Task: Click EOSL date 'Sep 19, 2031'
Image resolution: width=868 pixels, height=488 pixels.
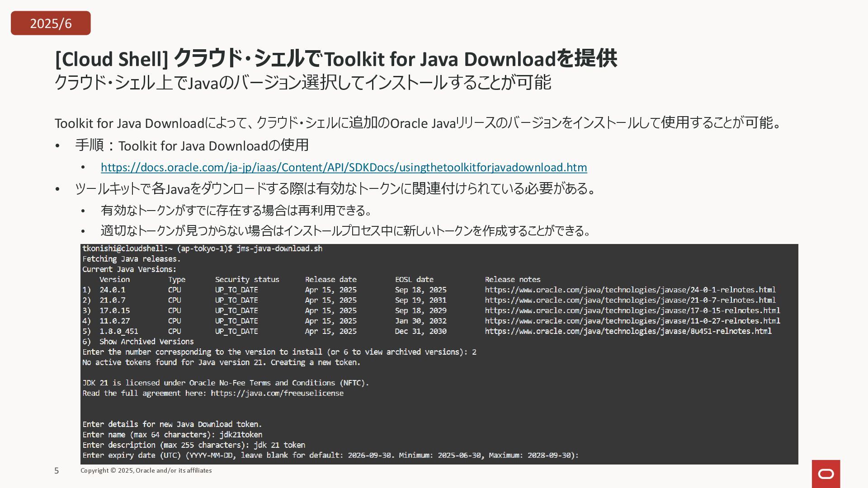Action: pos(420,300)
